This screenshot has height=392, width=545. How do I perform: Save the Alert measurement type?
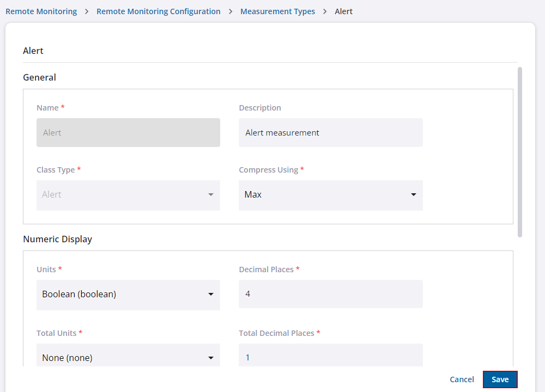[x=500, y=379]
